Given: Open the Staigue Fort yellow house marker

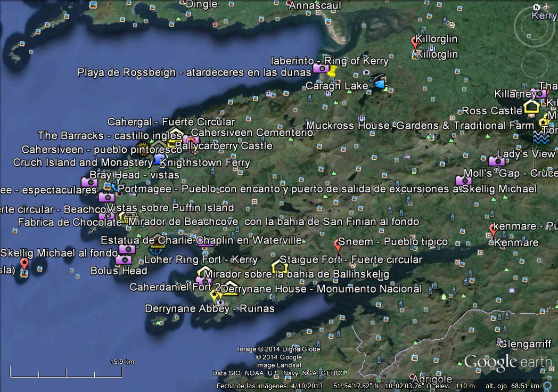Looking at the screenshot, I should (279, 265).
